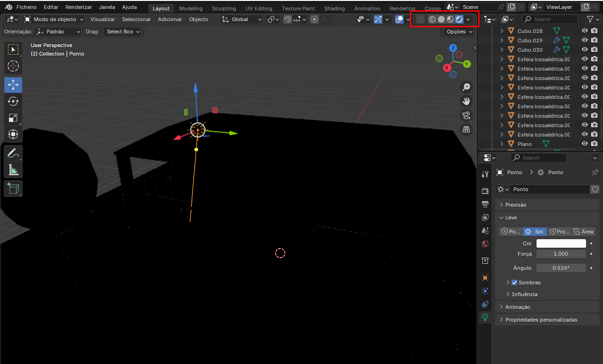The height and width of the screenshot is (364, 603).
Task: Open the Scene properties tab
Action: (485, 231)
